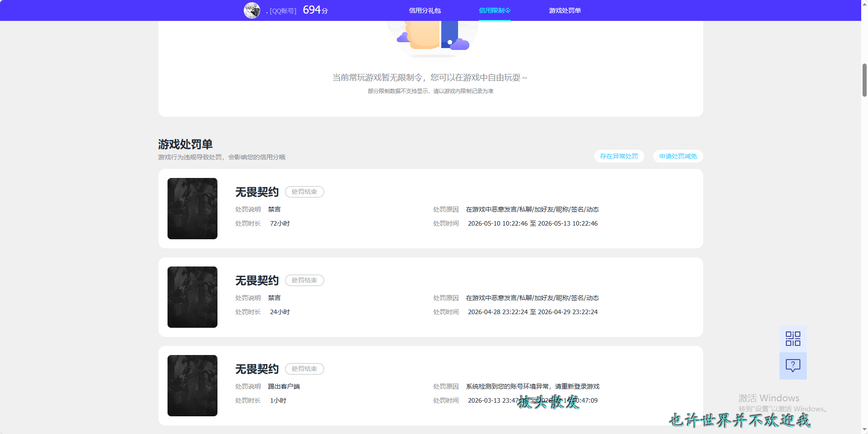Click the 72小时 penalty duration
Viewport: 868px width, 434px height.
point(280,223)
